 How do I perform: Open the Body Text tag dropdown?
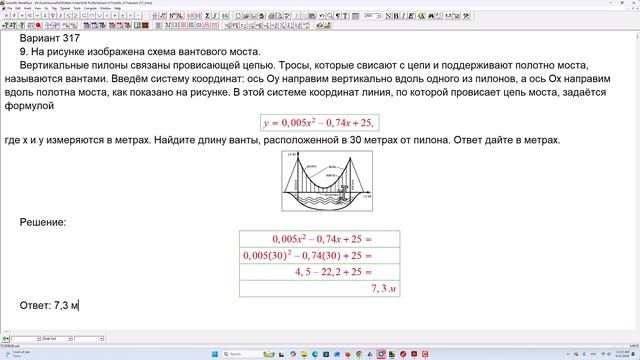(x=57, y=339)
